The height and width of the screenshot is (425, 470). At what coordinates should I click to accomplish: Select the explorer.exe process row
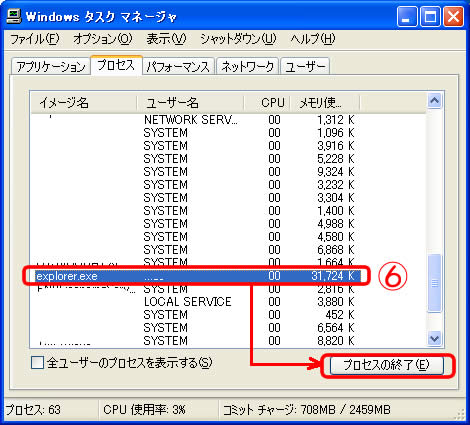[198, 276]
